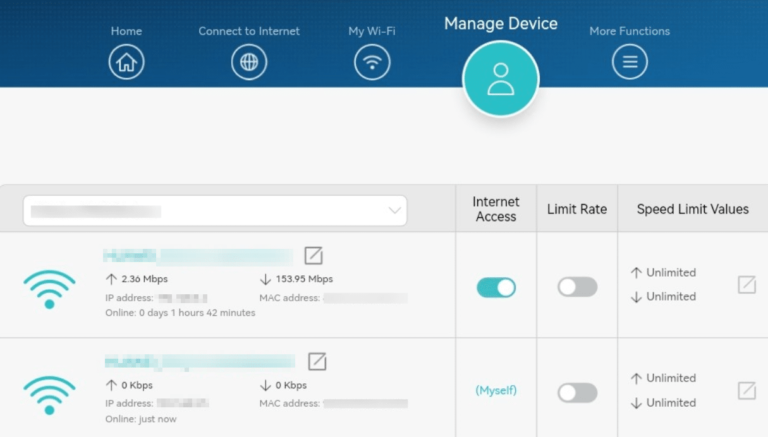Enable Limit Rate for first device
Viewport: 768px width, 437px height.
coord(577,287)
